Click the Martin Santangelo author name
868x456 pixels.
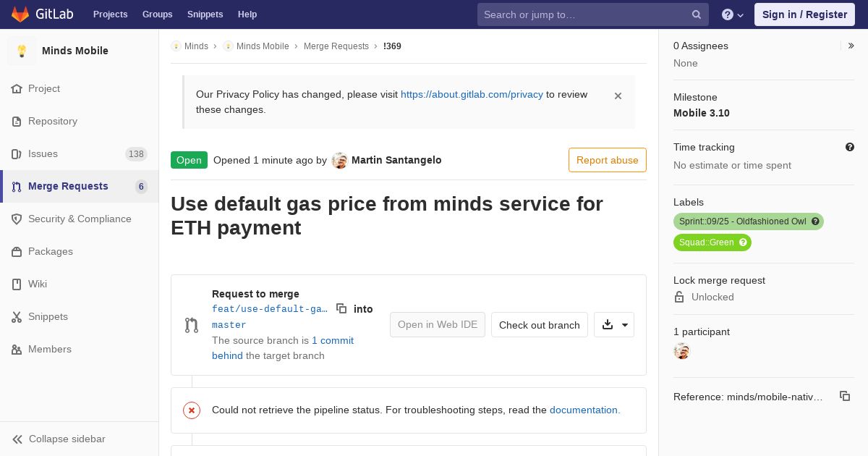[396, 160]
